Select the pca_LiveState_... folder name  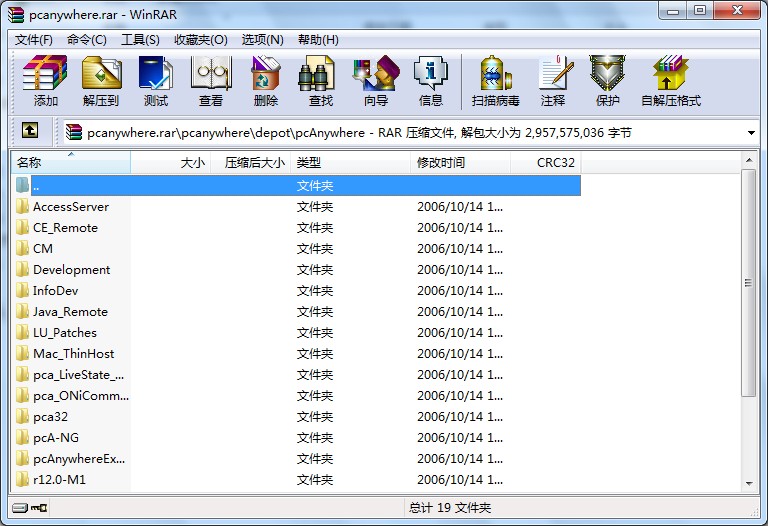point(78,375)
